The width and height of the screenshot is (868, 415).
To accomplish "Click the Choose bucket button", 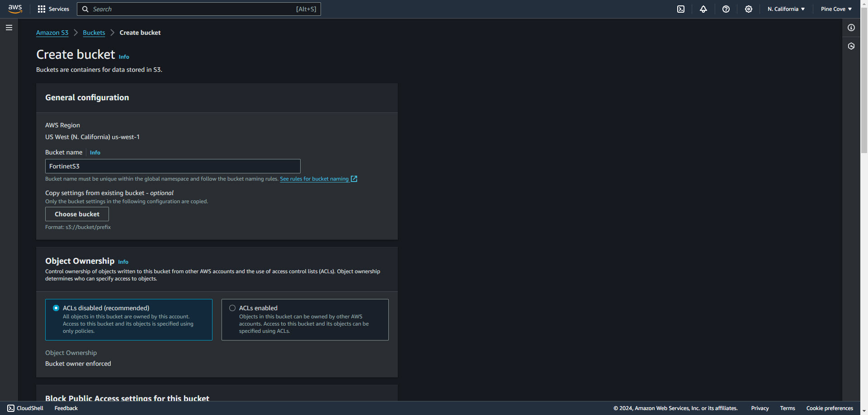I will (77, 214).
